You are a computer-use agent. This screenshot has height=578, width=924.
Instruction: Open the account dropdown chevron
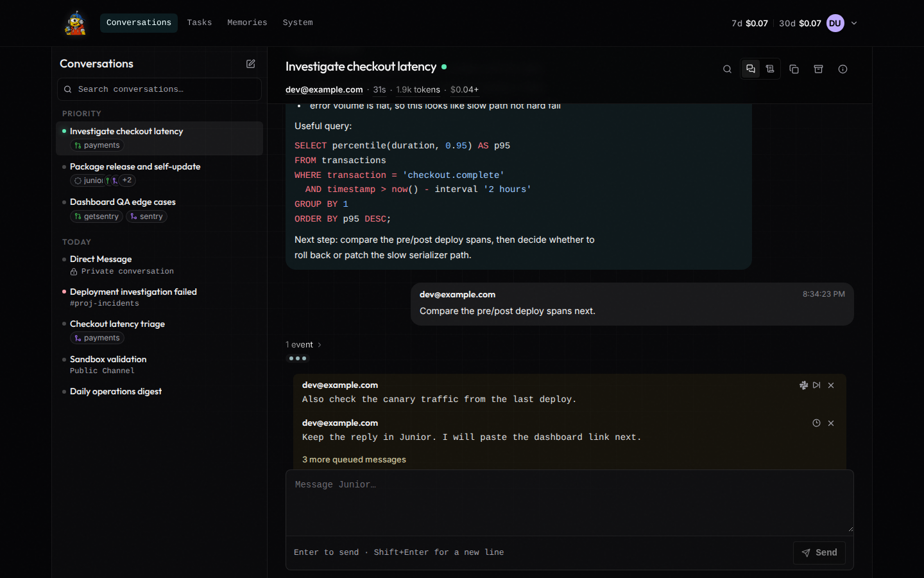click(x=854, y=23)
